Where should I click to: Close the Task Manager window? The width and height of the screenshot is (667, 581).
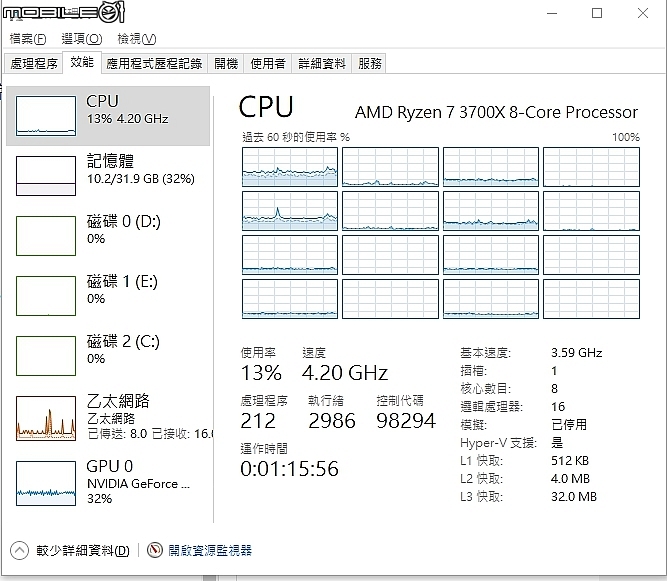[643, 13]
